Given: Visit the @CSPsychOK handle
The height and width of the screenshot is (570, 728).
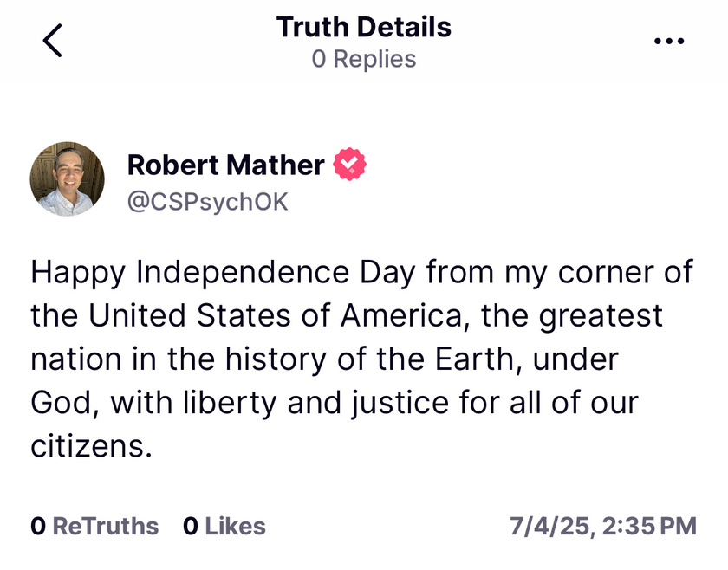Looking at the screenshot, I should [x=207, y=202].
